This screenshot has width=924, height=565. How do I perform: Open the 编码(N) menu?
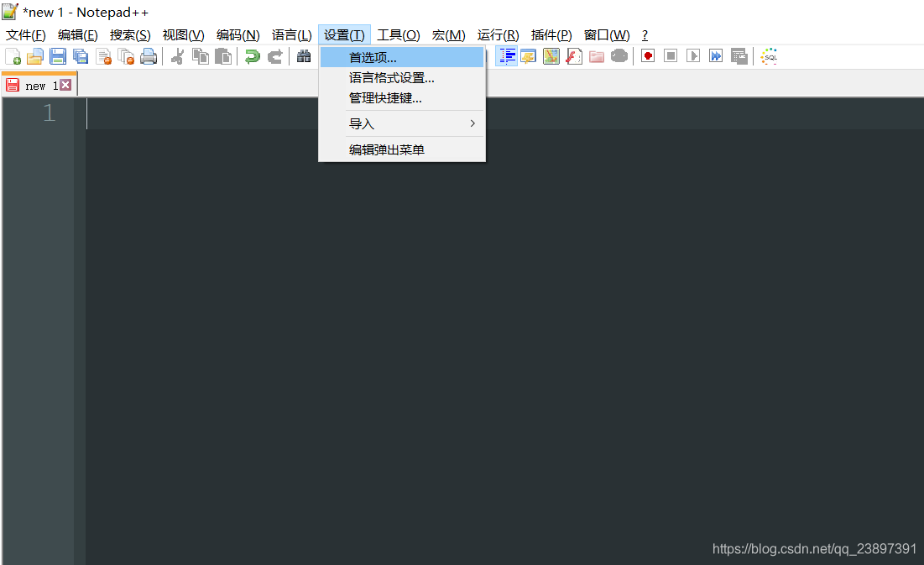coord(238,34)
